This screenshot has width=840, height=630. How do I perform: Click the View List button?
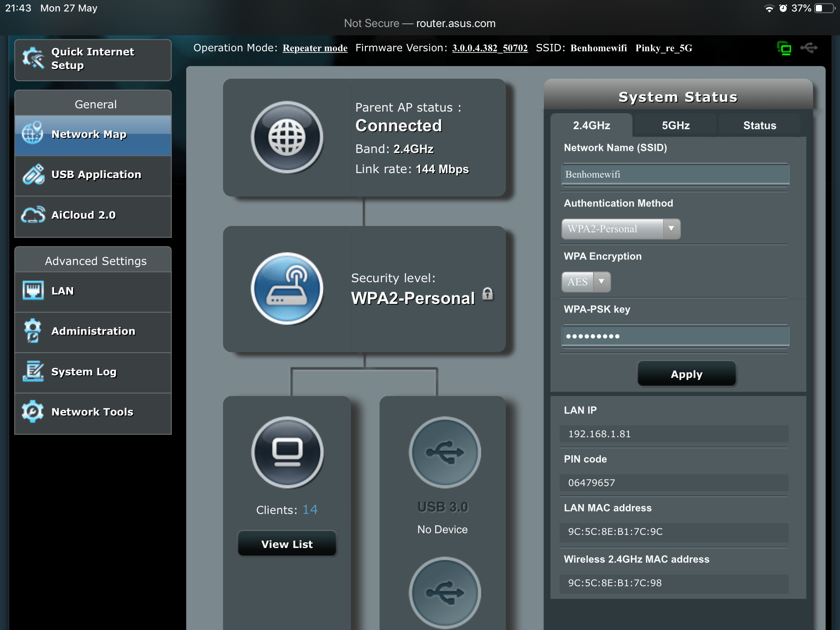coord(287,544)
